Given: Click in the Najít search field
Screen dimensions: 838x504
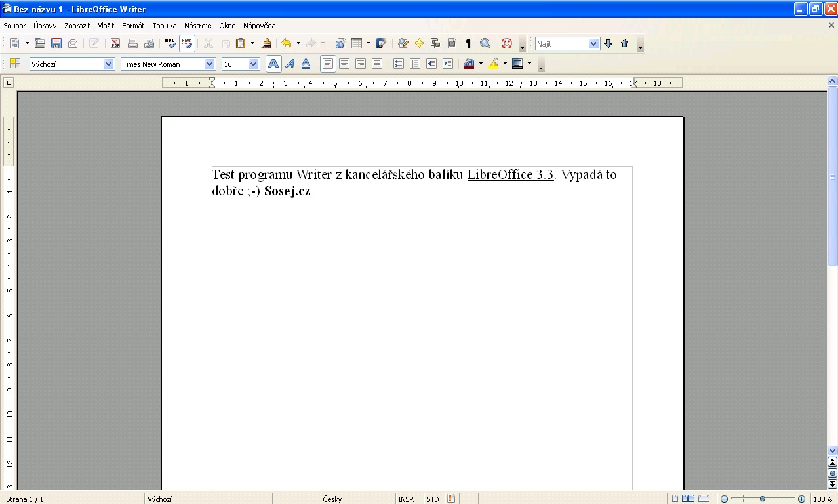Looking at the screenshot, I should [562, 44].
